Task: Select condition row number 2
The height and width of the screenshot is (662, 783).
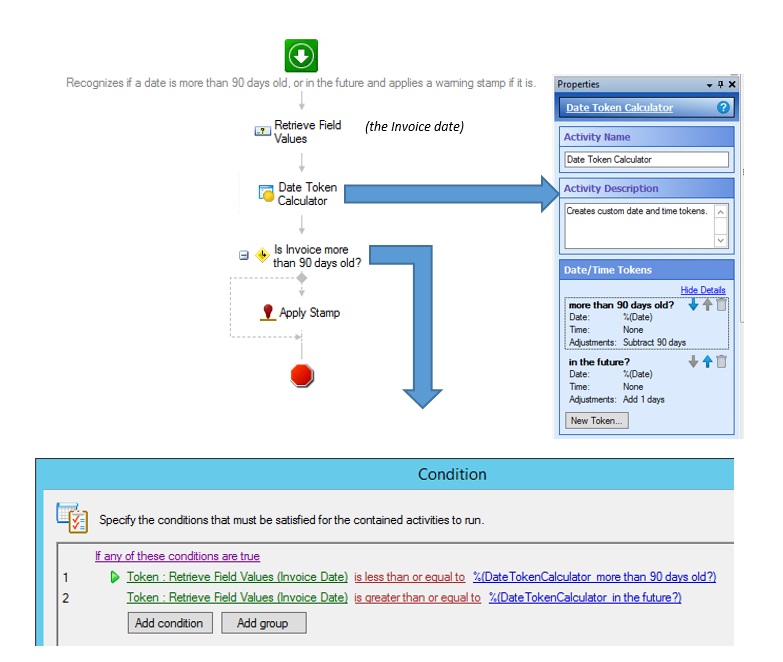Action: [x=65, y=598]
